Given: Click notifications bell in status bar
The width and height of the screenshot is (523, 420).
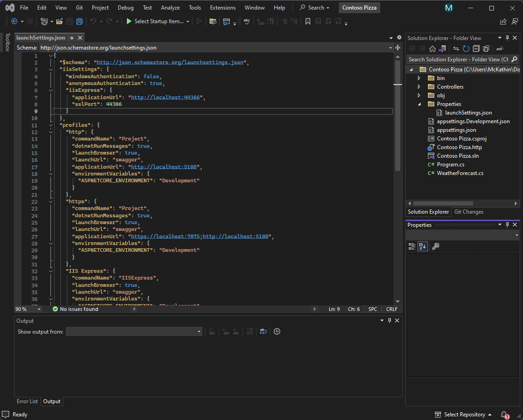Looking at the screenshot, I should 505,415.
